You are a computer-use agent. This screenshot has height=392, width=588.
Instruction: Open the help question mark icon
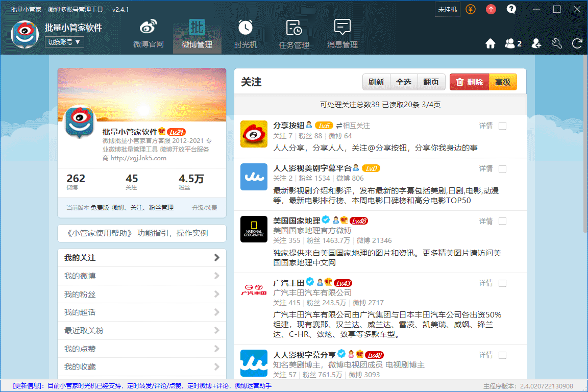pyautogui.click(x=511, y=9)
